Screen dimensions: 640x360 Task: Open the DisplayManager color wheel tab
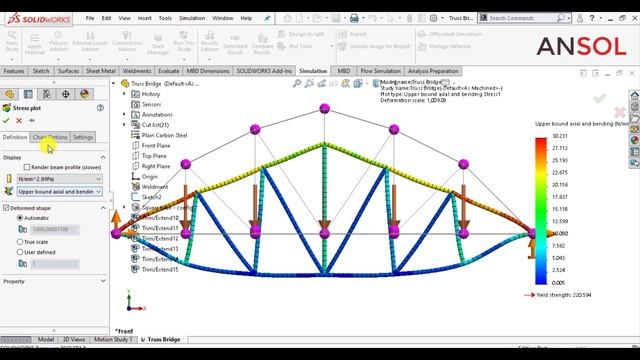[x=84, y=94]
